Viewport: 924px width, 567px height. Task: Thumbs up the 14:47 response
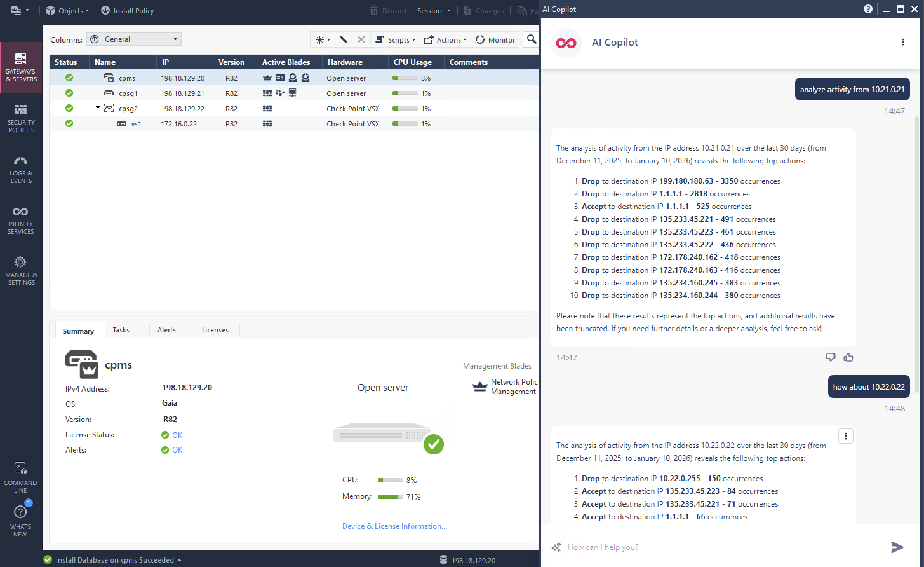tap(848, 357)
